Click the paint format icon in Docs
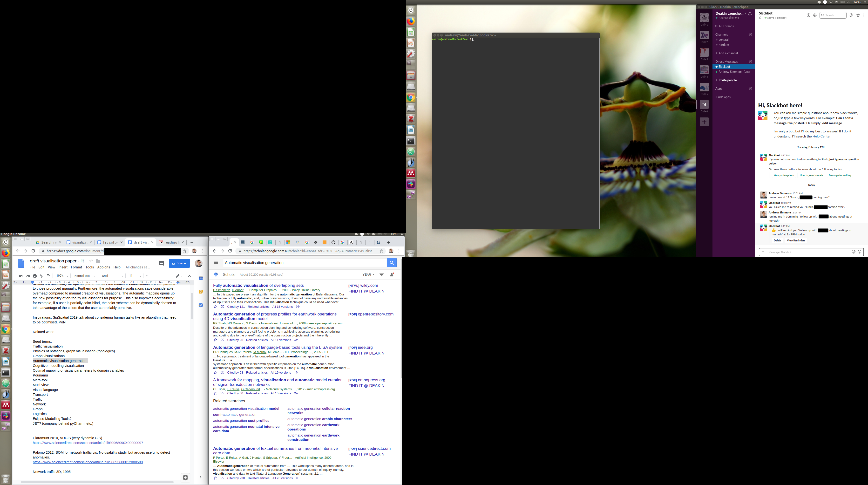Image resolution: width=868 pixels, height=485 pixels. click(x=48, y=276)
